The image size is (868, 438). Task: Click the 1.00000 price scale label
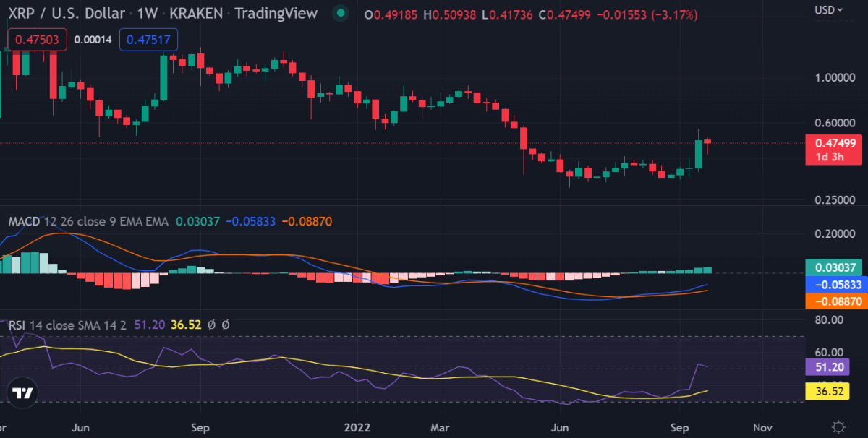pos(835,77)
